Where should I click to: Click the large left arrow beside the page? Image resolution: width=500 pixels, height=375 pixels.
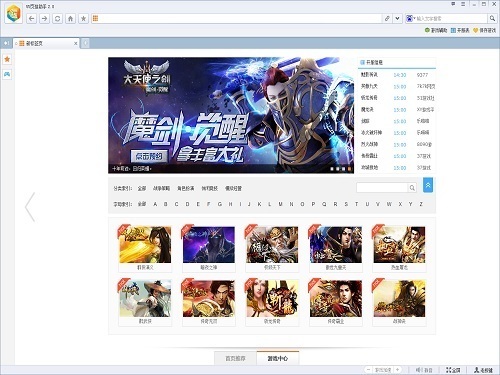tap(30, 207)
